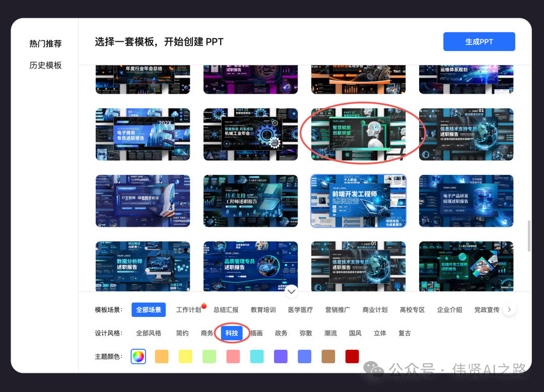Switch to 历史模板 in the sidebar
Image resolution: width=544 pixels, height=392 pixels.
click(45, 65)
